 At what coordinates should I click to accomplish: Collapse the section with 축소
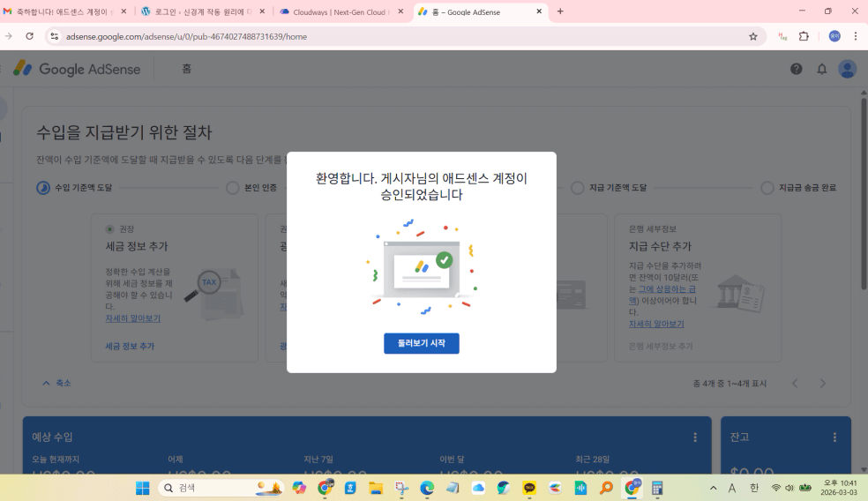tap(56, 383)
